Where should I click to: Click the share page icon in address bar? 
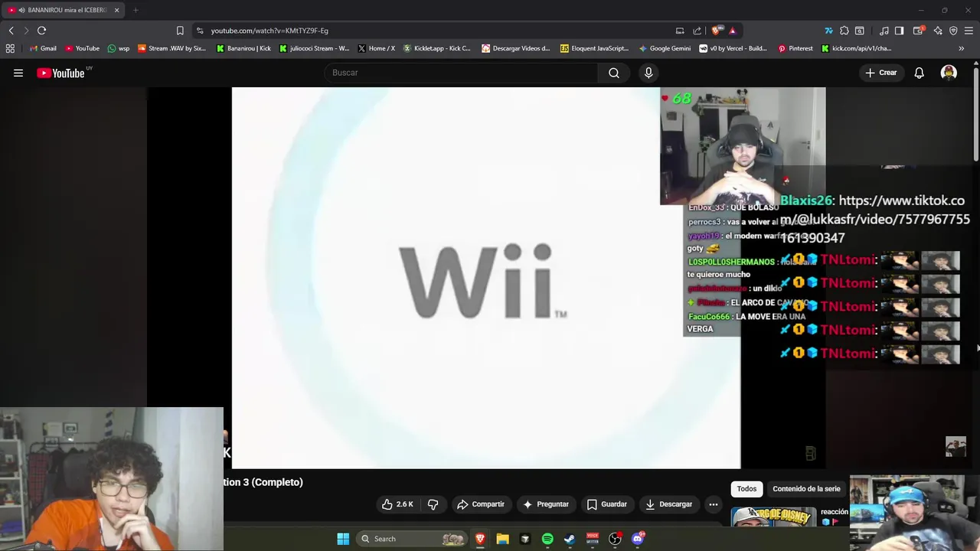[697, 31]
